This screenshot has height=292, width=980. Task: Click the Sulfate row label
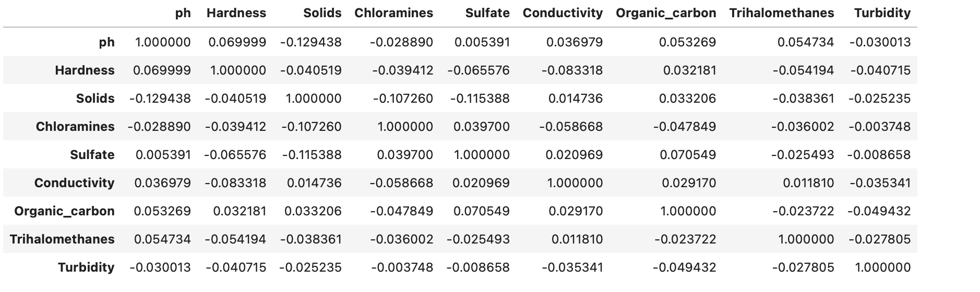click(92, 155)
